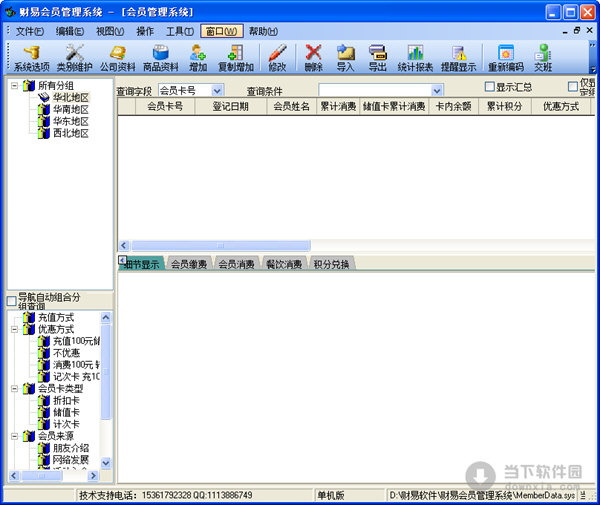Open 公司资料 company info
Screen dimensions: 600x505
[x=117, y=58]
